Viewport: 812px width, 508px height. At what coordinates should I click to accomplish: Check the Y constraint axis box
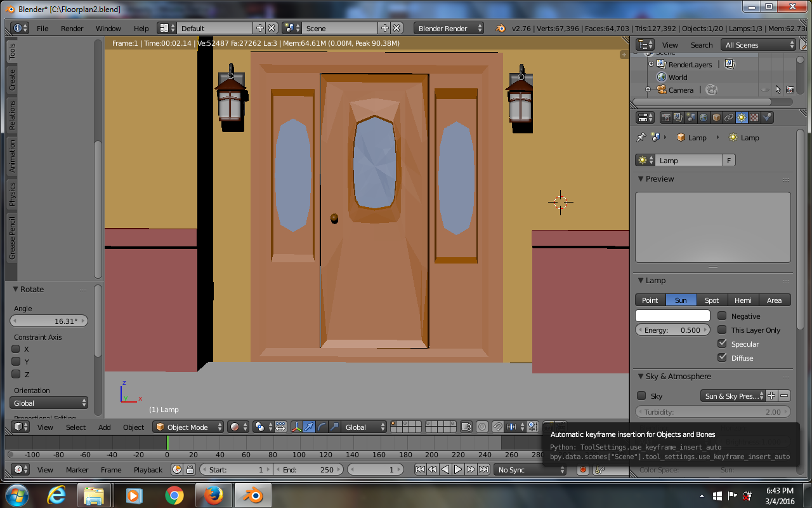16,361
